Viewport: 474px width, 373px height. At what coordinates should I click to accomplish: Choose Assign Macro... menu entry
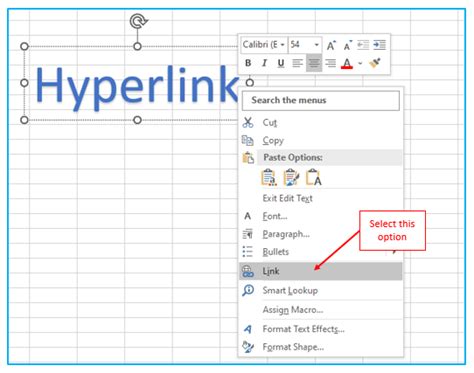click(x=321, y=310)
